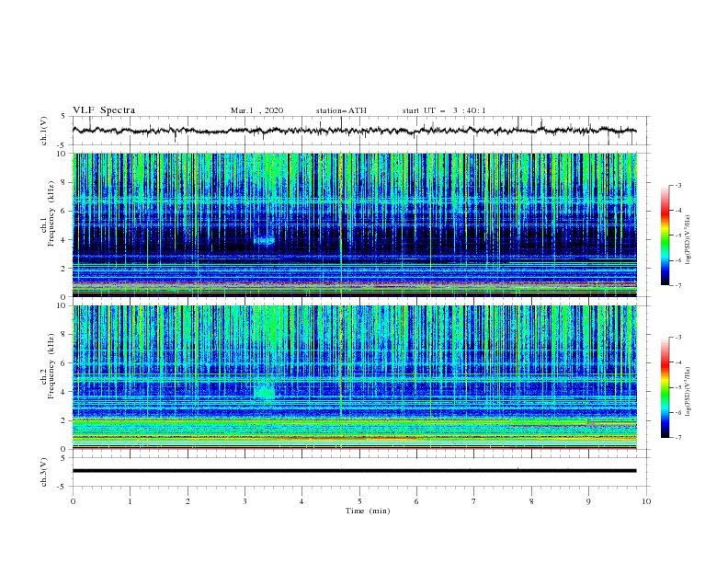Screen dimensions: 728x563
Task: Click the "ch.1(V)" waveform axis label
Action: pos(44,131)
